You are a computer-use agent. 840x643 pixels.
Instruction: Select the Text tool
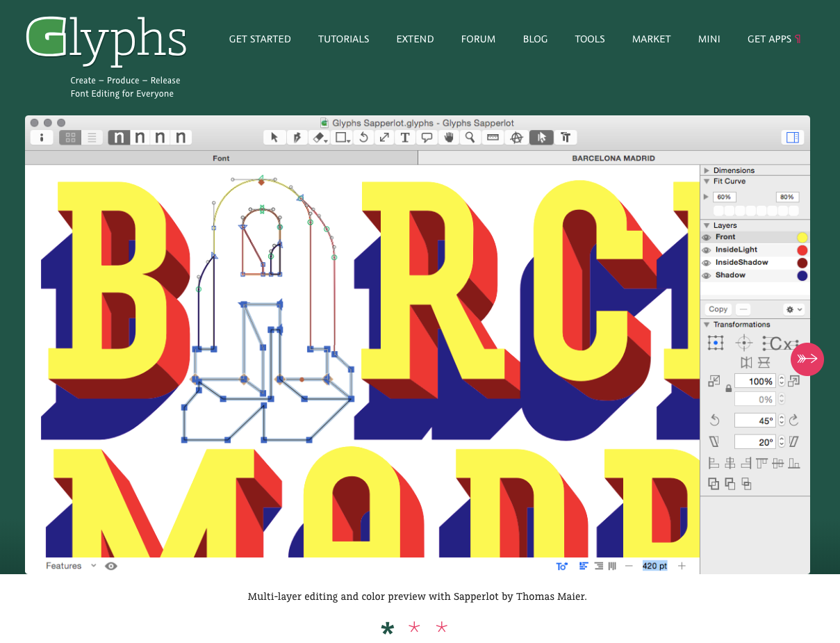click(405, 138)
